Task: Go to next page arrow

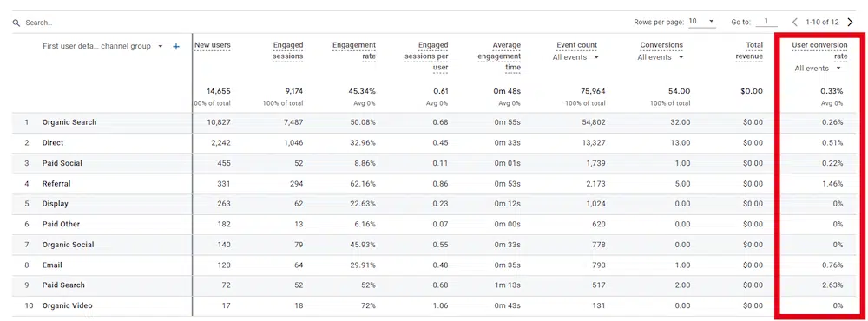Action: click(x=851, y=23)
